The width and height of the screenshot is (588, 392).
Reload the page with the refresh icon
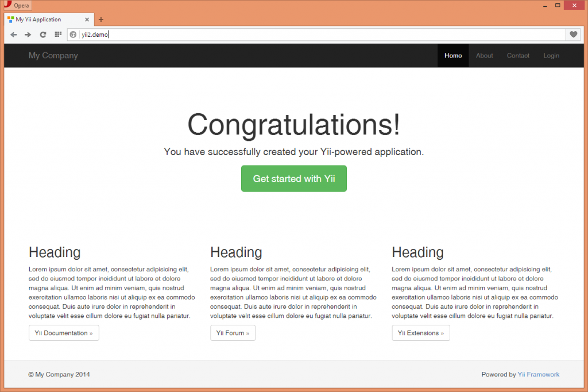43,34
